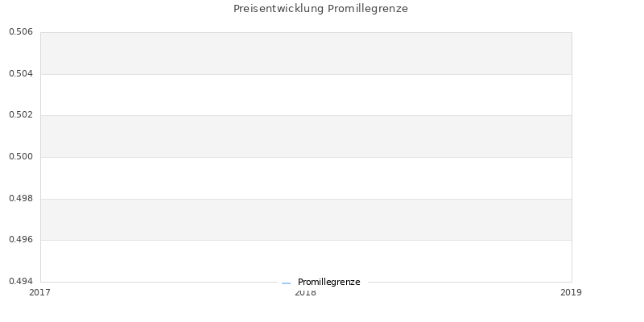This screenshot has width=644, height=322.
Task: Click the 0.502 y-axis tick label
Action: point(21,115)
